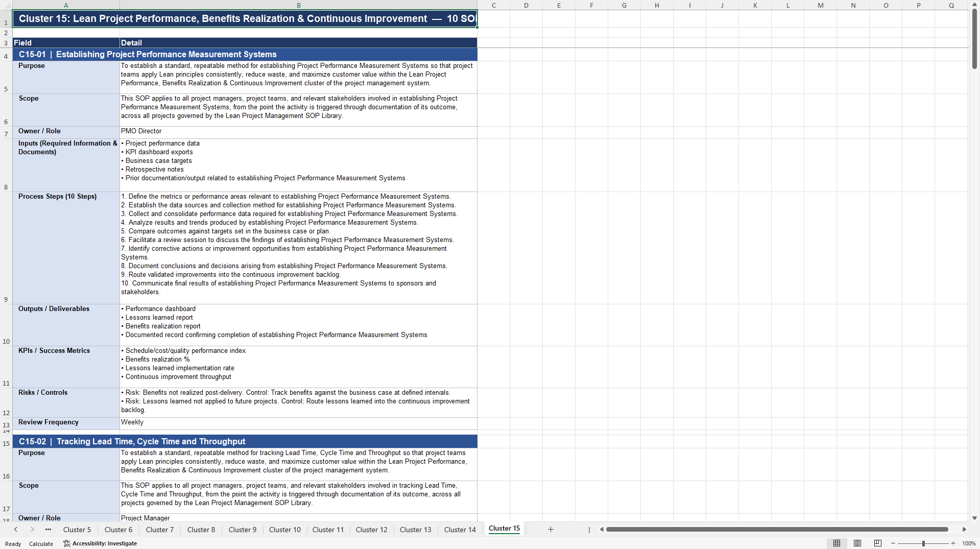980x549 pixels.
Task: Click Scope label under C15-02
Action: (x=66, y=497)
